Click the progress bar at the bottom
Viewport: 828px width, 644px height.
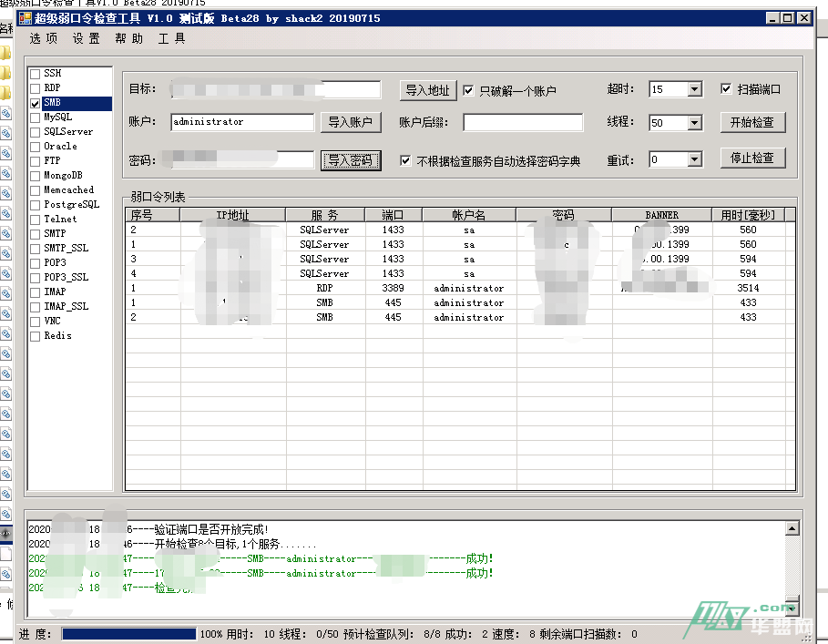(128, 634)
